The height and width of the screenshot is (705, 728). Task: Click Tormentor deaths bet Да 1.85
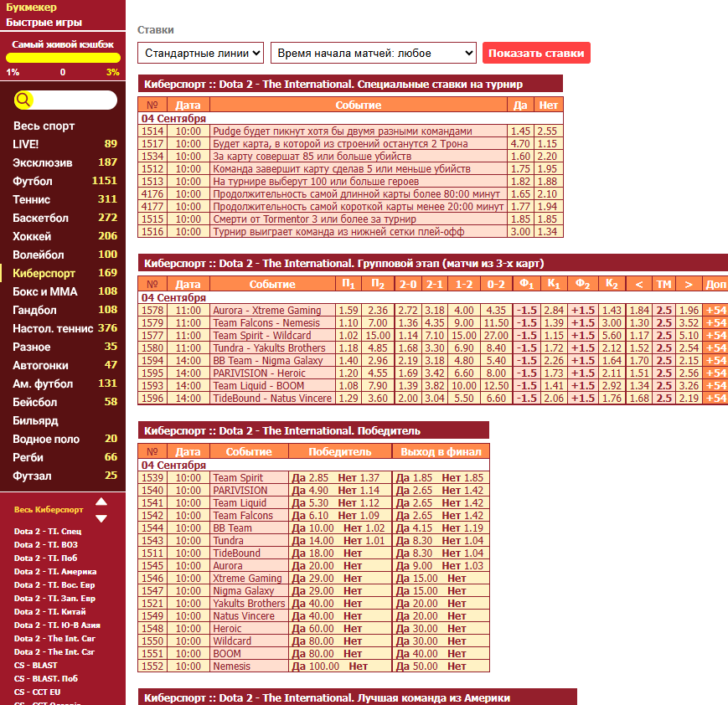520,219
